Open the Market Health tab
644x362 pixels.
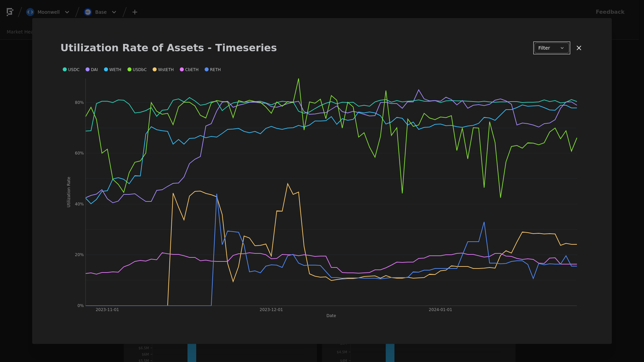click(19, 32)
